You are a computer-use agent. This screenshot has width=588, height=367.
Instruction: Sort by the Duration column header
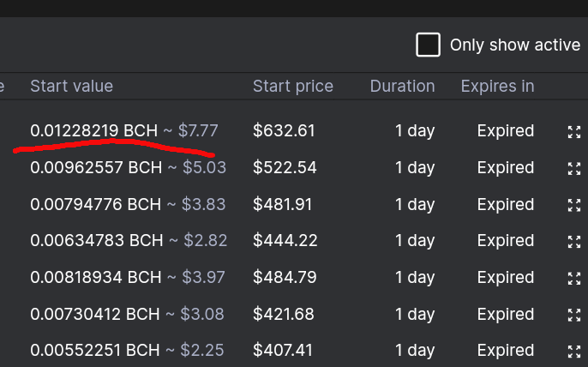click(x=402, y=87)
